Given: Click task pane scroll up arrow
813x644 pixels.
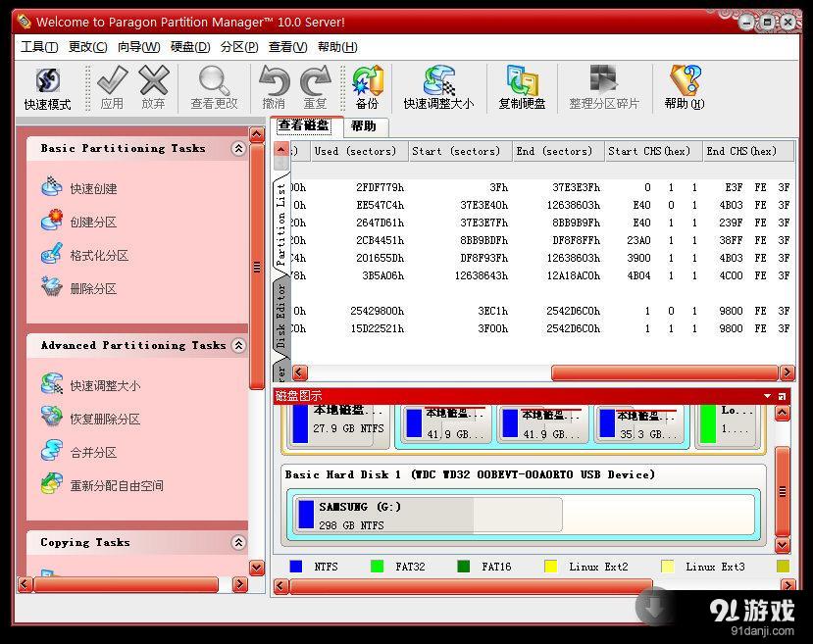Looking at the screenshot, I should (x=257, y=135).
